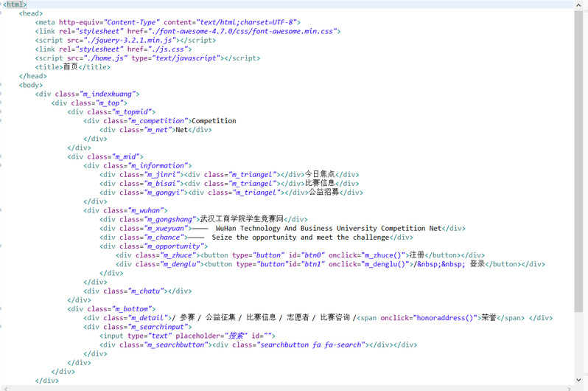588x391 pixels.
Task: Click the honoraddress() onclick value
Action: coord(445,318)
